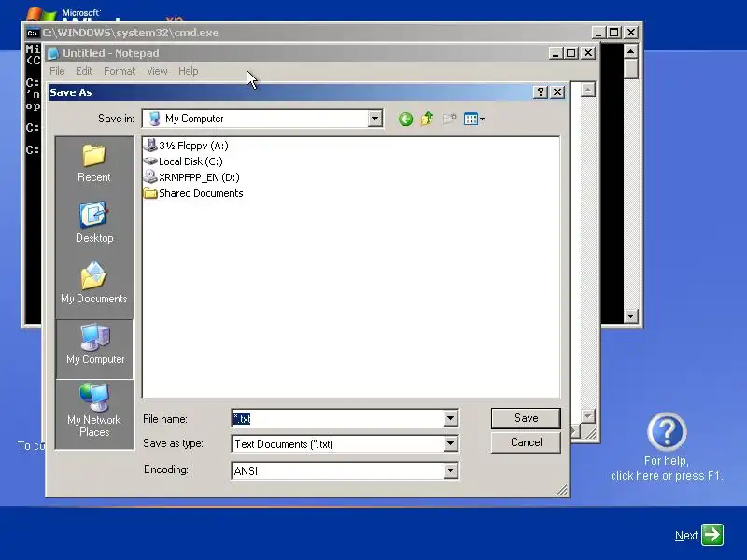Open My Network Places shortcut
The image size is (747, 560).
pos(94,411)
